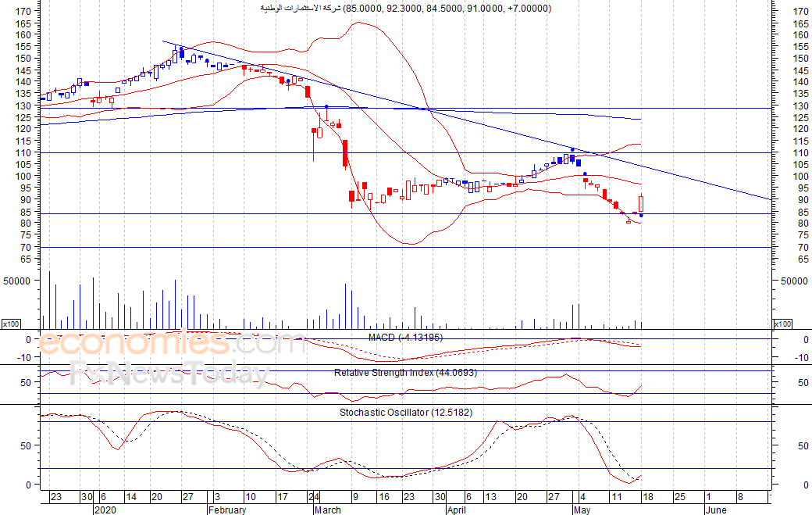This screenshot has height=515, width=812.
Task: Click the 110 price label on left axis
Action: 24,153
